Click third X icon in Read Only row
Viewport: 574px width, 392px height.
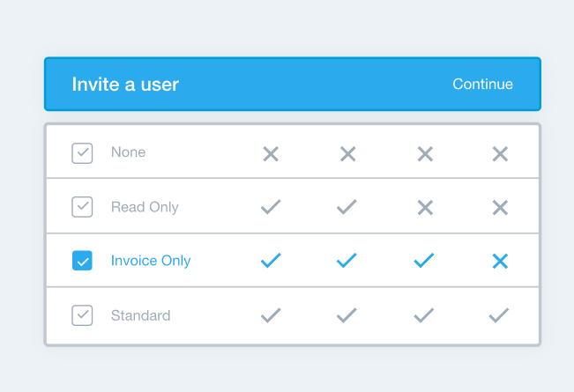pyautogui.click(x=425, y=208)
